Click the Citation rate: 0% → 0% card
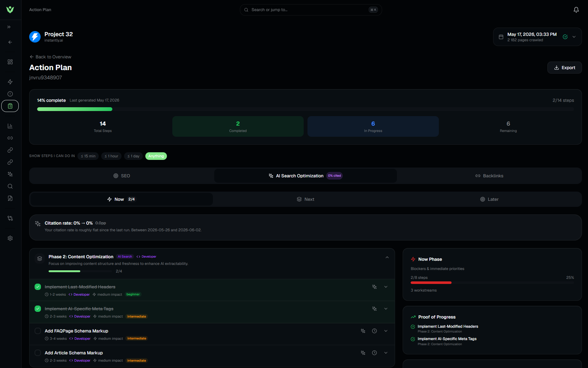Screen dimensions: 588x368 coord(306,227)
